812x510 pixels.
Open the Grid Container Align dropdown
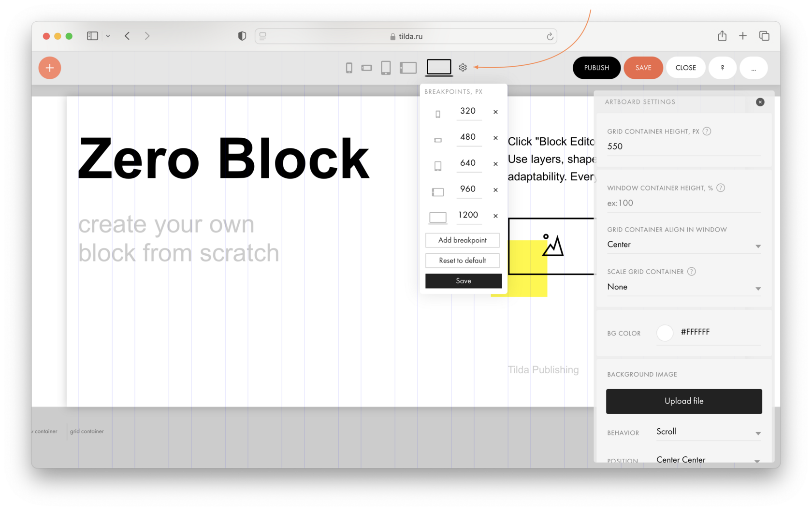pos(683,245)
